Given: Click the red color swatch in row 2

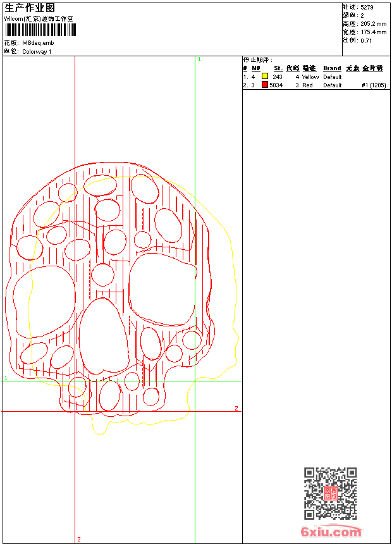Looking at the screenshot, I should pos(265,85).
